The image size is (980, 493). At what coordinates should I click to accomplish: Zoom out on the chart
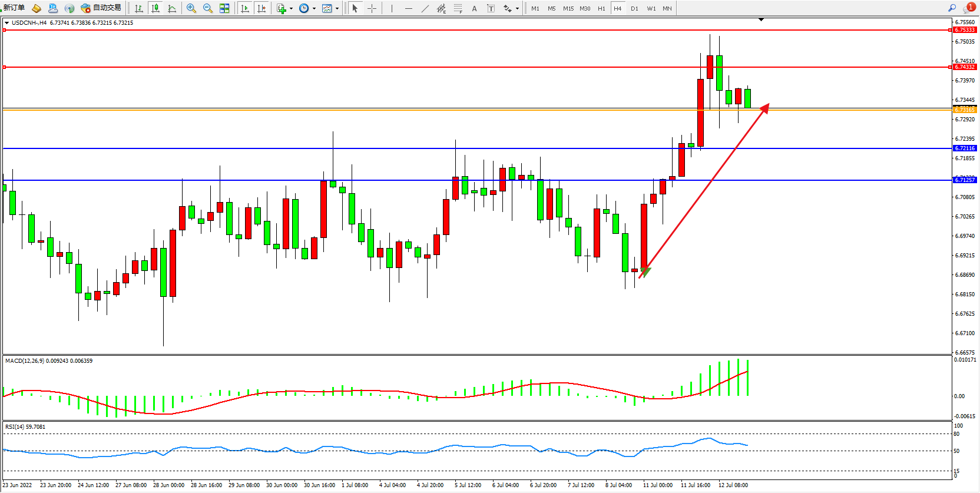[x=208, y=8]
